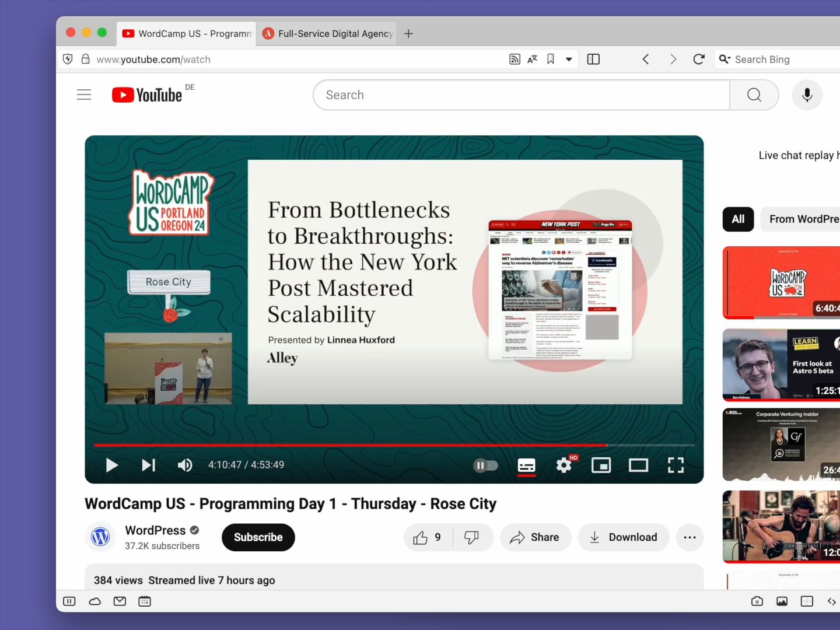Image resolution: width=840 pixels, height=630 pixels.
Task: Toggle autoplay switch in player
Action: pos(485,465)
